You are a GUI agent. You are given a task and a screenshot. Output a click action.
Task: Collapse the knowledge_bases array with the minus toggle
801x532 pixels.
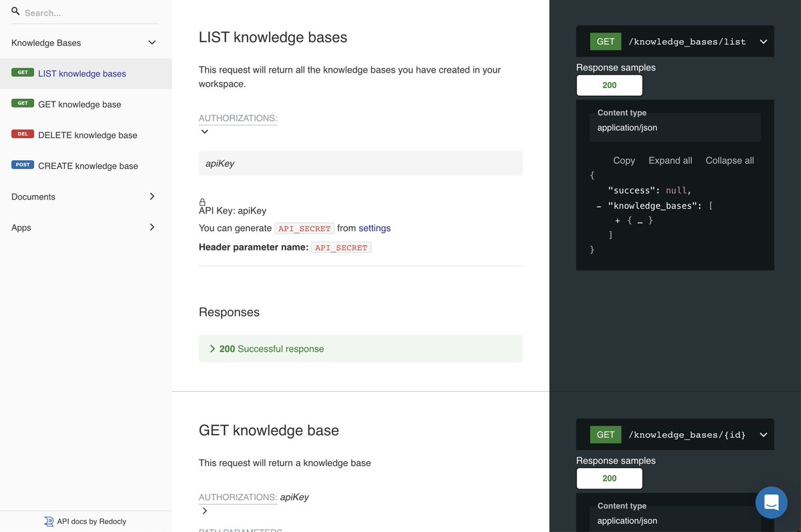(598, 206)
